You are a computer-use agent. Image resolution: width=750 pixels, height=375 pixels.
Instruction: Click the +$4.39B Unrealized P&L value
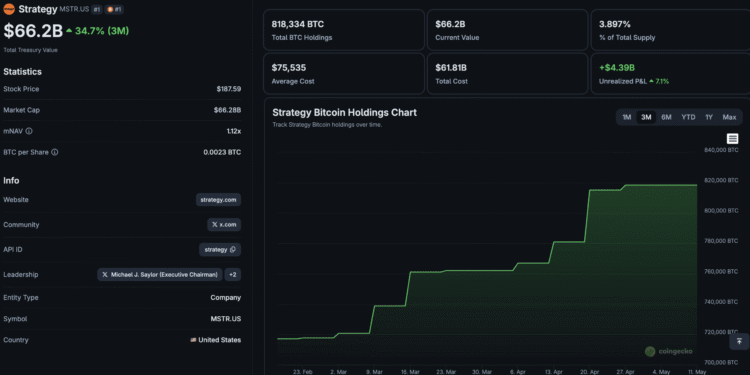coord(617,68)
